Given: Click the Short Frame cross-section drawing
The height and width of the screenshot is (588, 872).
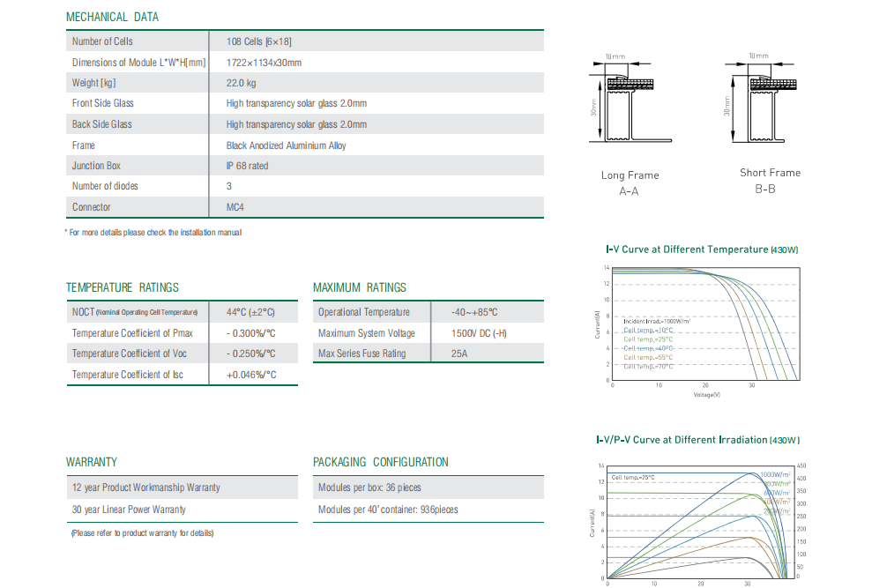Looking at the screenshot, I should click(760, 99).
